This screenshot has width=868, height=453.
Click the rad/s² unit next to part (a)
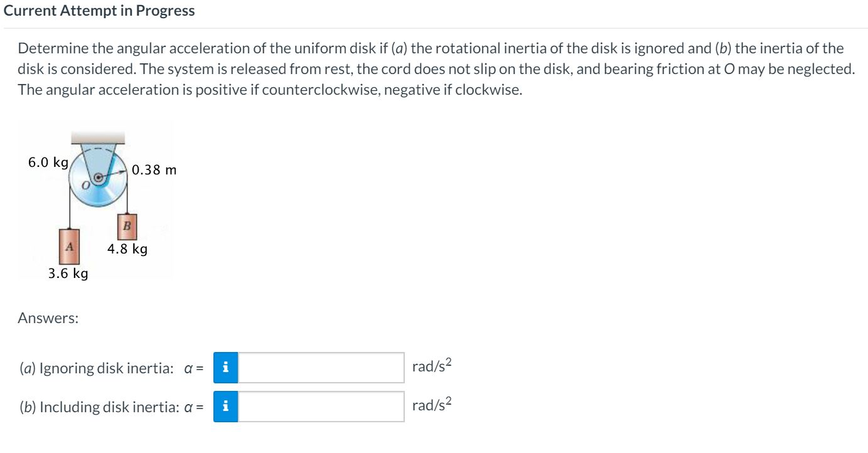(x=431, y=366)
